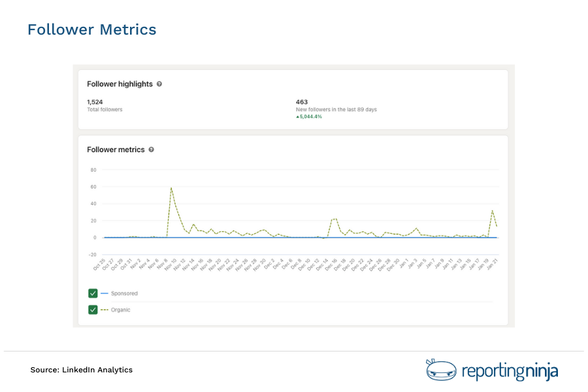Re-enable the Sponsored checkbox in the legend
Screen dimensions: 588x392
point(93,293)
